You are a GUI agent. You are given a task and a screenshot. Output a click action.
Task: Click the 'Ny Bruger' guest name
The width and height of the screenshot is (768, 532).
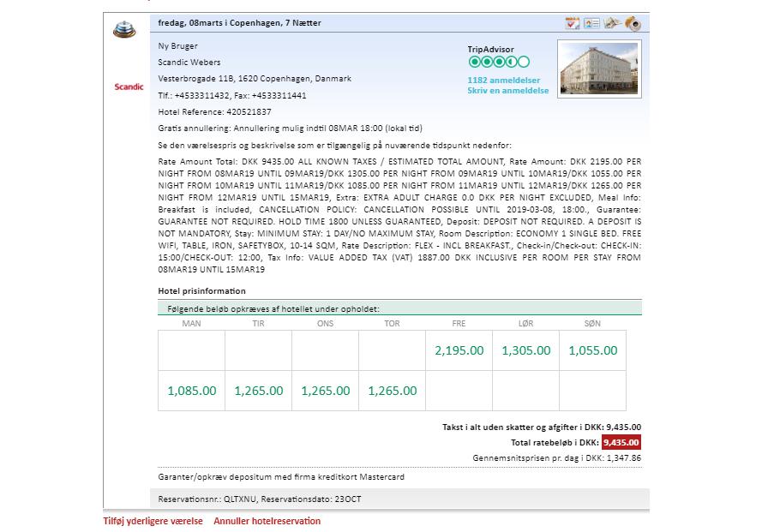(177, 46)
